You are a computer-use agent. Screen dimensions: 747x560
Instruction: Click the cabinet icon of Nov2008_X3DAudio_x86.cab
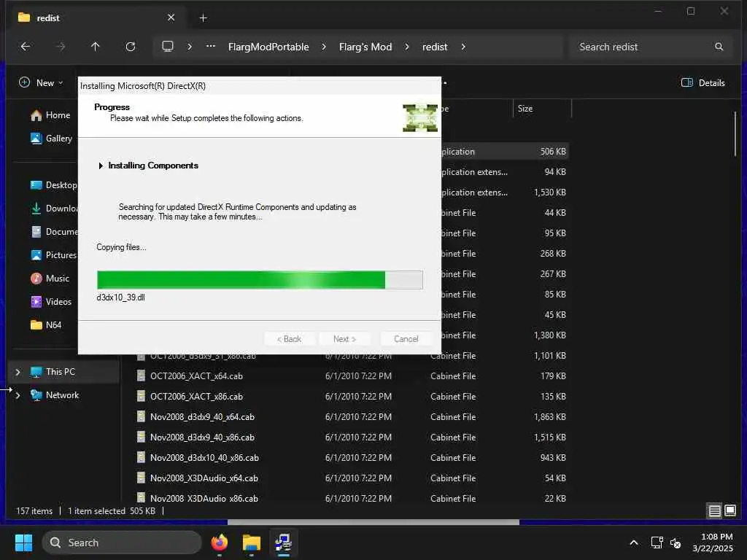click(141, 498)
